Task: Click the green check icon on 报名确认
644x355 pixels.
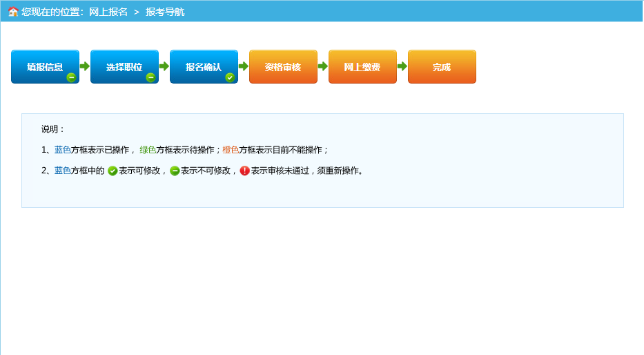Action: pyautogui.click(x=230, y=77)
